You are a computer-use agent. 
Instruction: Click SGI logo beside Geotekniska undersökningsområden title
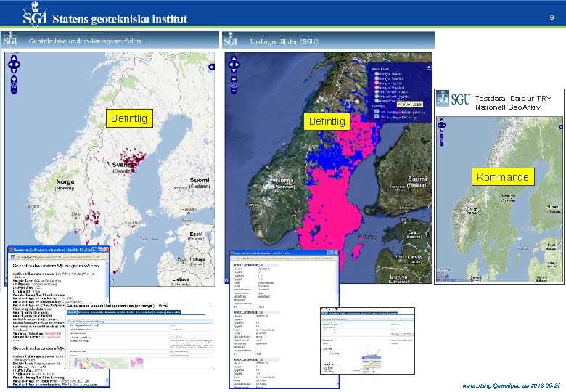[x=10, y=39]
